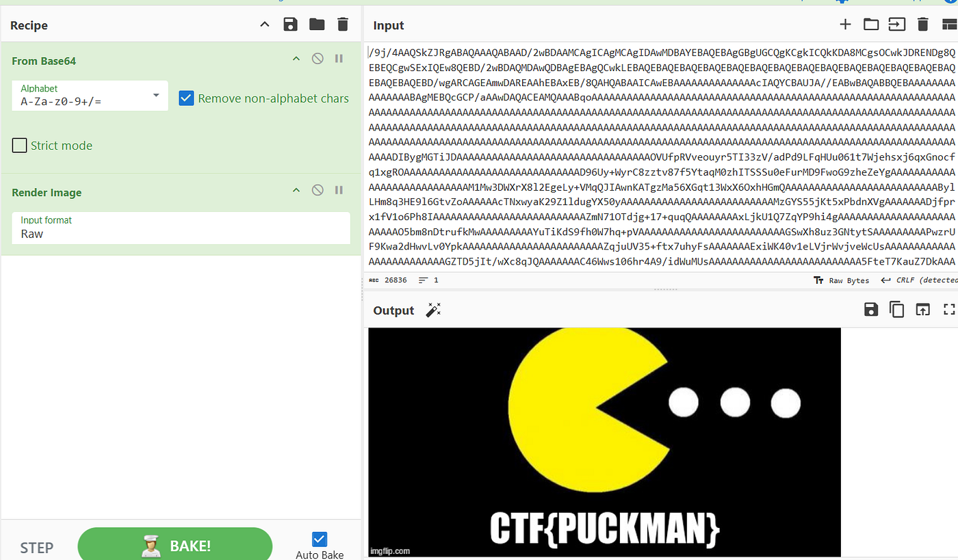Save the output to a file
This screenshot has width=958, height=560.
(x=871, y=310)
